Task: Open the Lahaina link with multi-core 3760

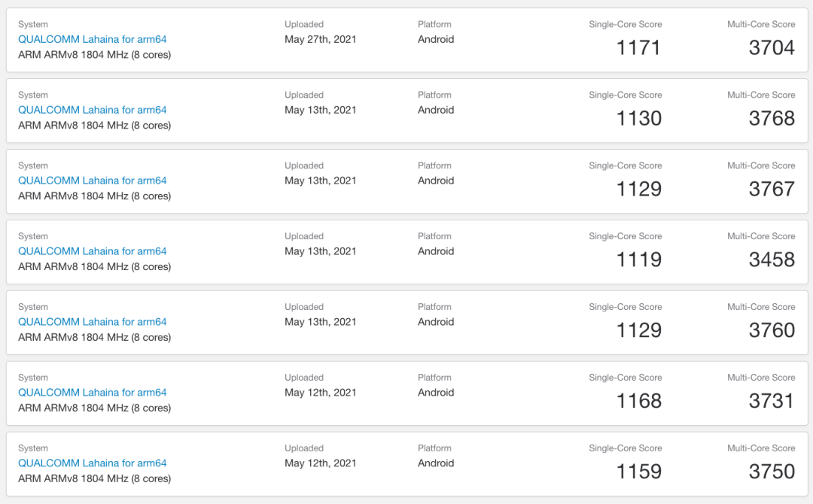Action: pos(93,322)
